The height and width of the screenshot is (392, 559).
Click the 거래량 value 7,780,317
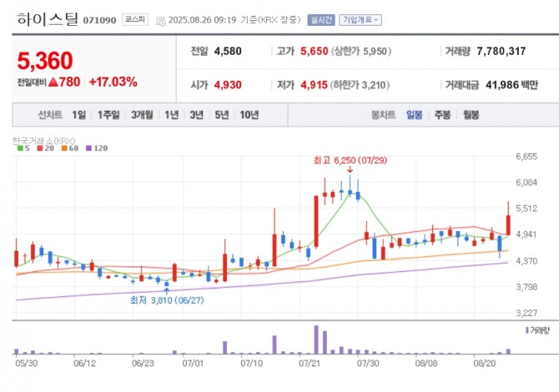(x=501, y=52)
